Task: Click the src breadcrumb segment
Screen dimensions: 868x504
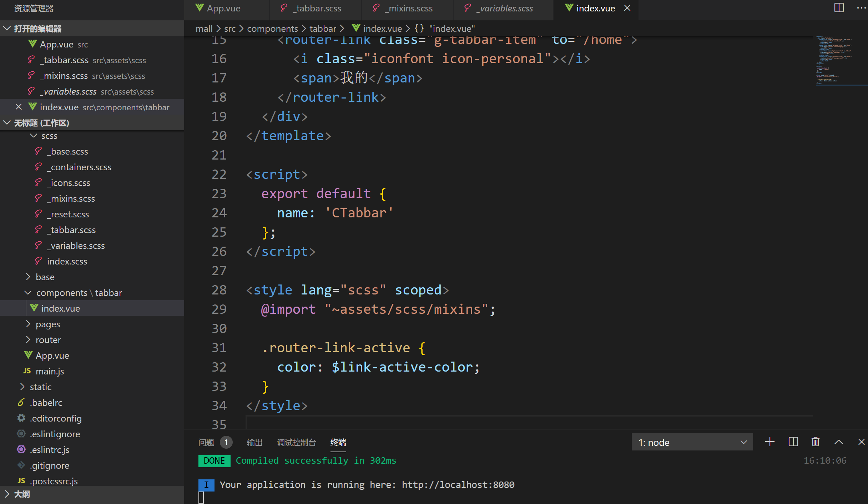Action: pos(230,29)
